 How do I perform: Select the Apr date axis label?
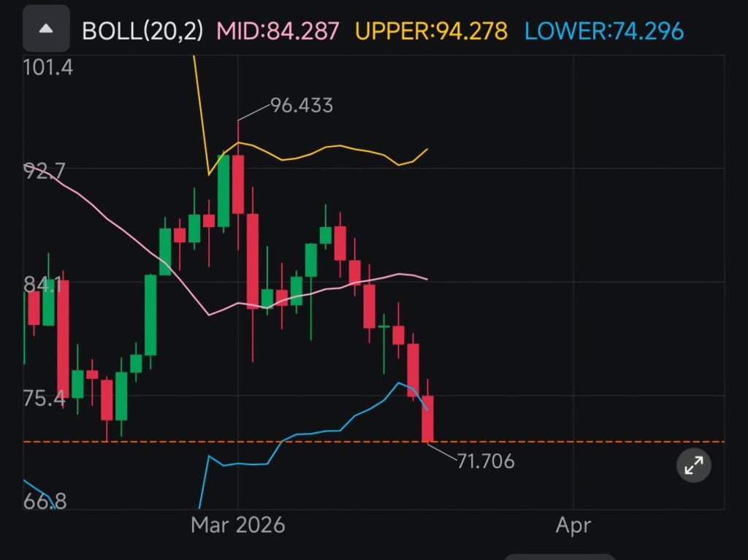point(573,526)
